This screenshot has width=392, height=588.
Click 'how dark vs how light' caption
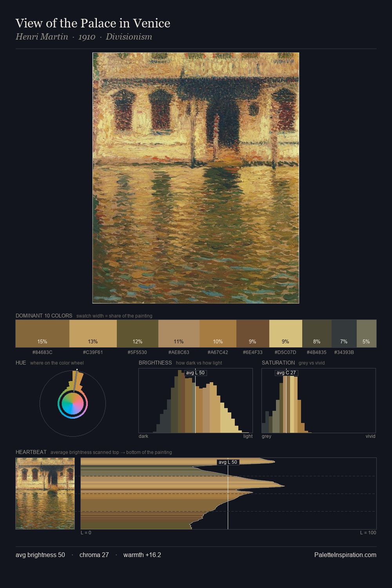199,363
